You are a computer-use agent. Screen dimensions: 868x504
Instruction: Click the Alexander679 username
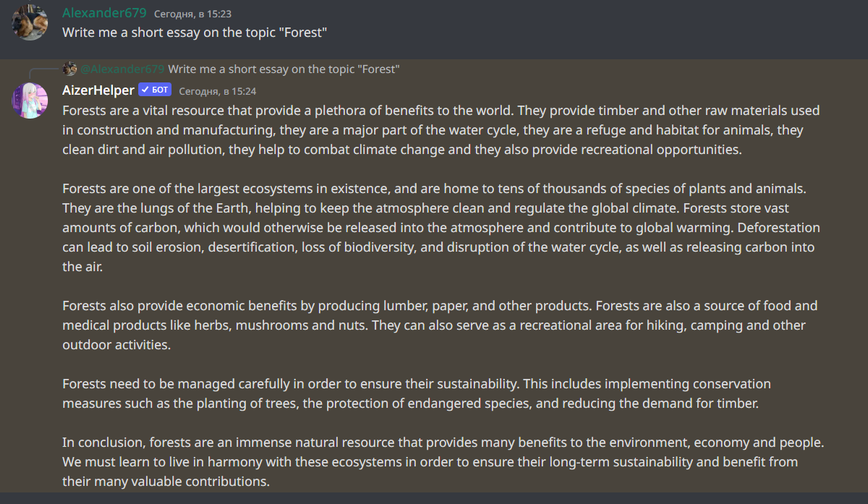(x=104, y=13)
